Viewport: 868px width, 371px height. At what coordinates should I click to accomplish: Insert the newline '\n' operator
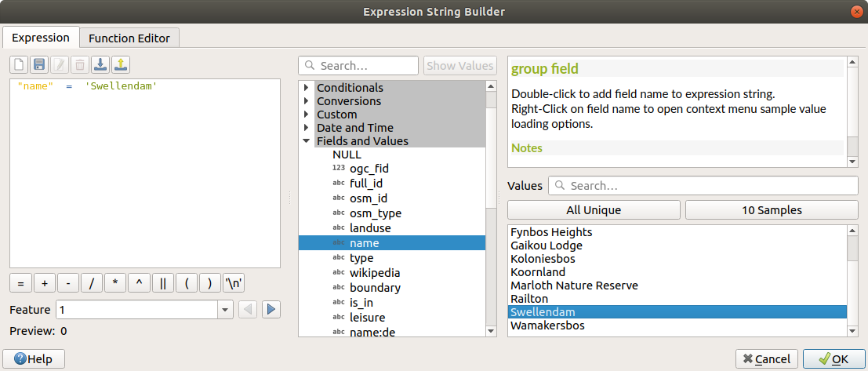point(234,284)
